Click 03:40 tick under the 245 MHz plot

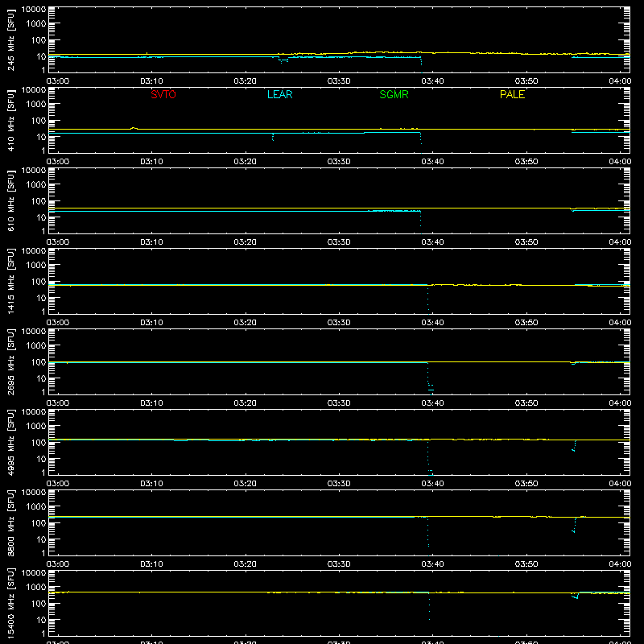(432, 81)
